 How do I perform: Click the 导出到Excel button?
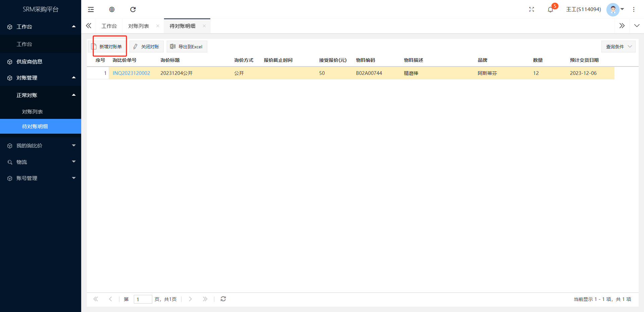click(x=187, y=47)
